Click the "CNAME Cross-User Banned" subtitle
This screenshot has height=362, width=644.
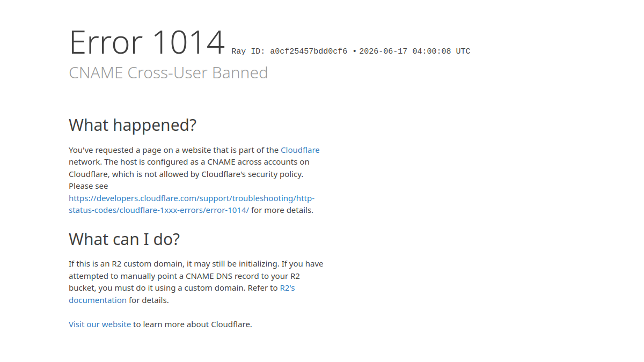coord(169,73)
